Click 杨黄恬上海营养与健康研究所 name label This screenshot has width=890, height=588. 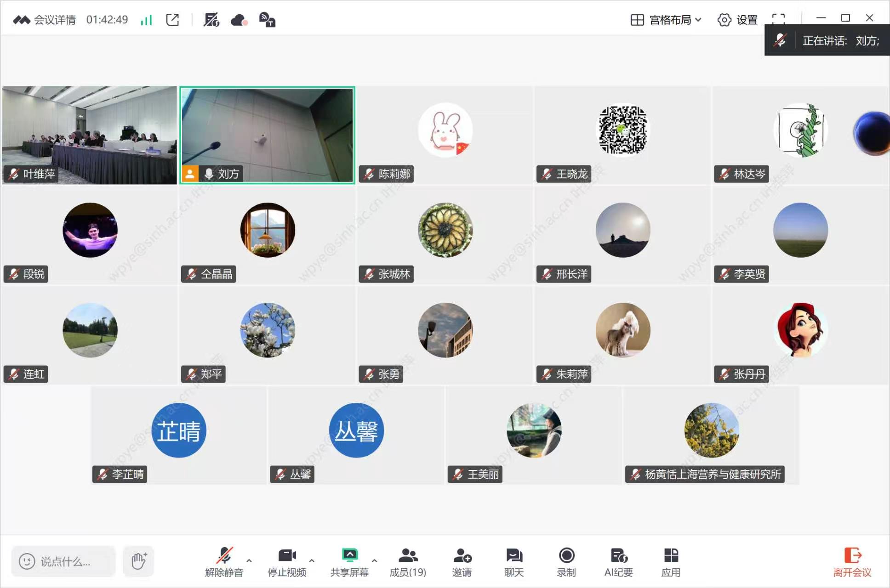click(x=705, y=474)
